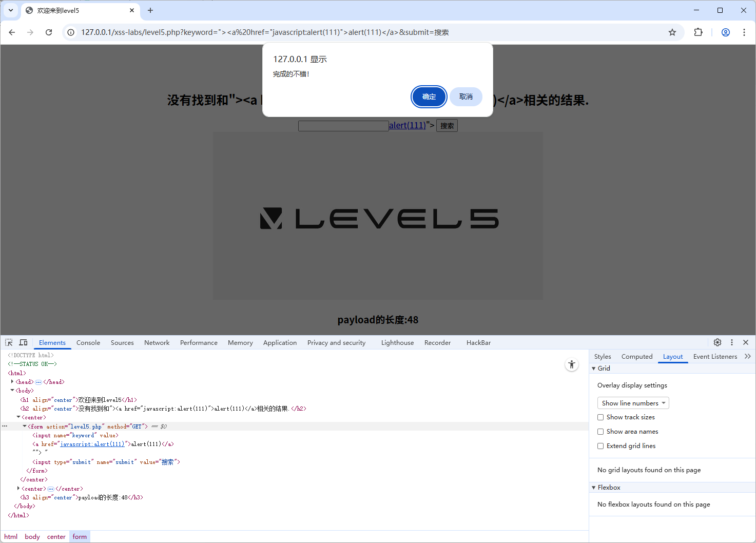Enable Extend grid lines checkbox

click(x=600, y=446)
